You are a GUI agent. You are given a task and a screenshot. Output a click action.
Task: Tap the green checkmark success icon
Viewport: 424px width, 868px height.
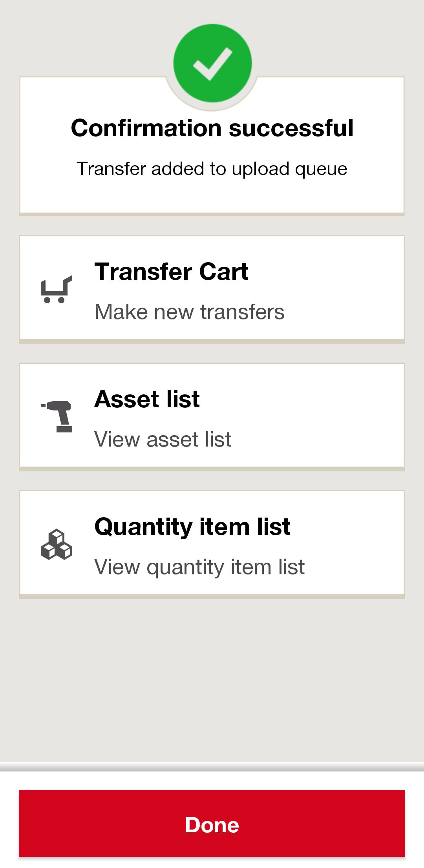(212, 63)
